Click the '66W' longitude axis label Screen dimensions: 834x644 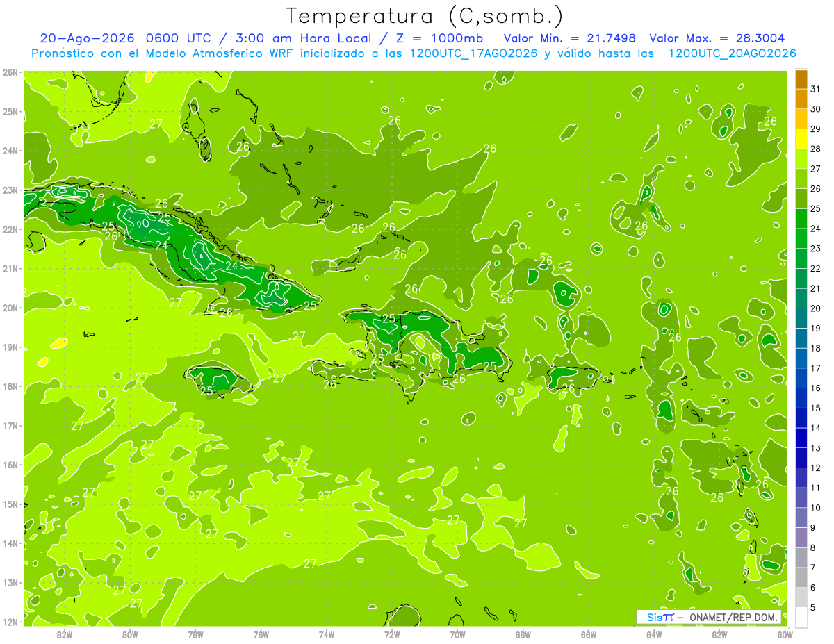pyautogui.click(x=589, y=634)
